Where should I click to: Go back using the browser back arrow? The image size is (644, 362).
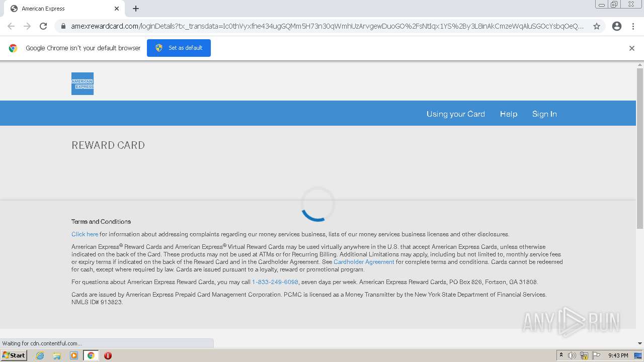(11, 26)
